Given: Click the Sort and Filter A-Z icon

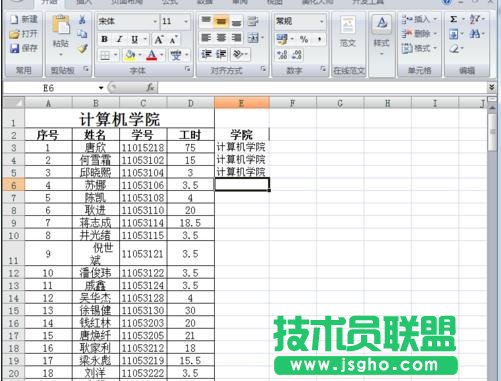Looking at the screenshot, I should click(474, 19).
